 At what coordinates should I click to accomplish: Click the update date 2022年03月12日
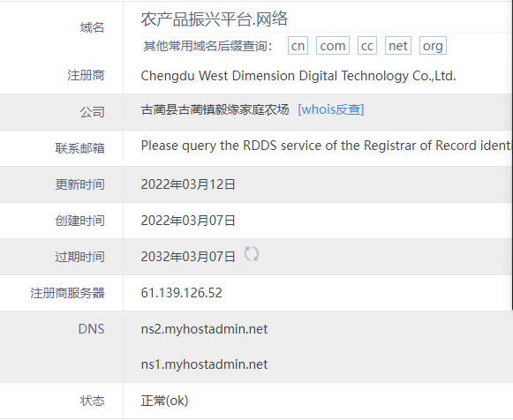(188, 184)
